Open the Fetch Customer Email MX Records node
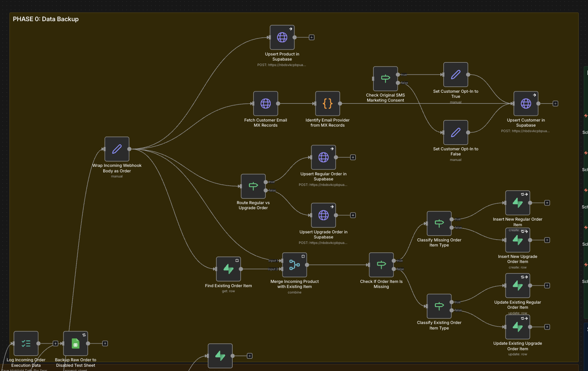 point(266,103)
